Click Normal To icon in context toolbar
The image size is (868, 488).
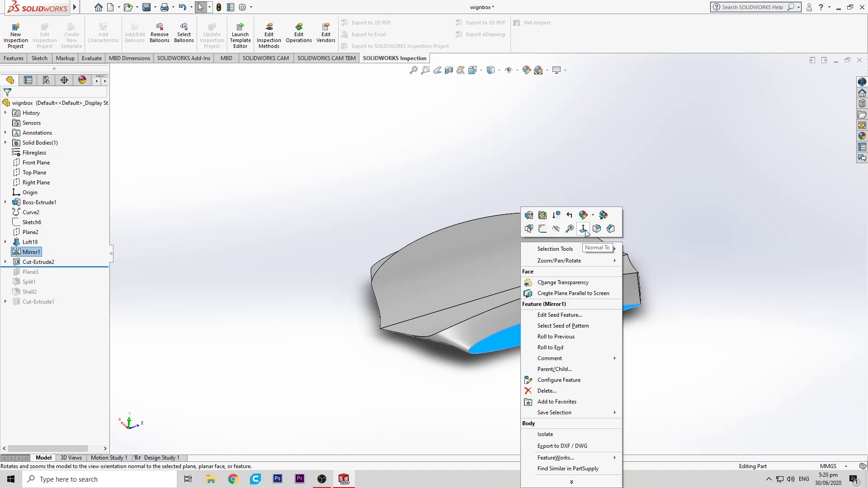click(x=583, y=229)
